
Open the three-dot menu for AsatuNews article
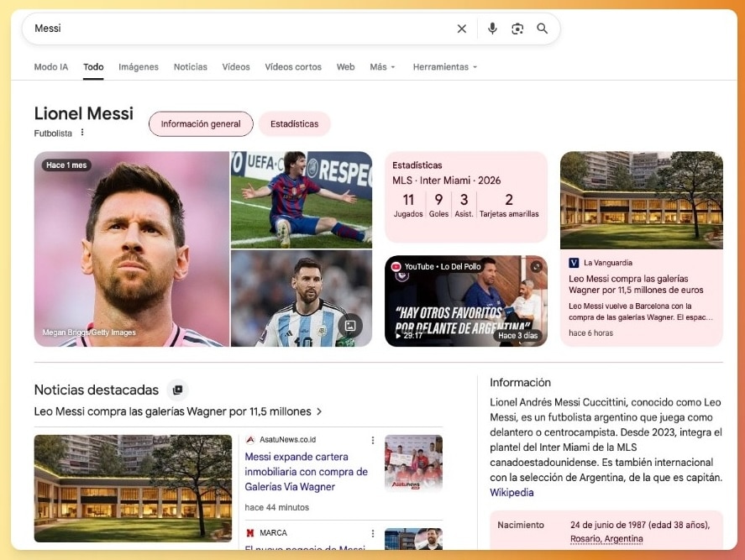pyautogui.click(x=373, y=440)
